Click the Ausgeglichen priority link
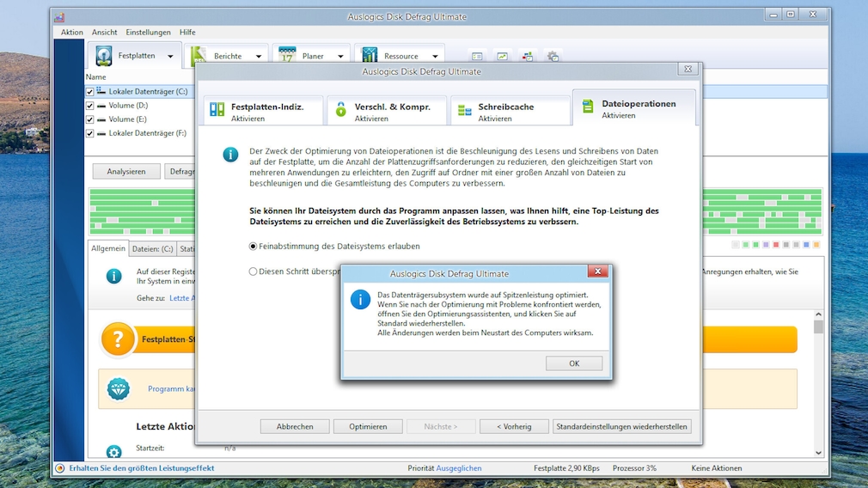Viewport: 868px width, 488px height. tap(458, 468)
